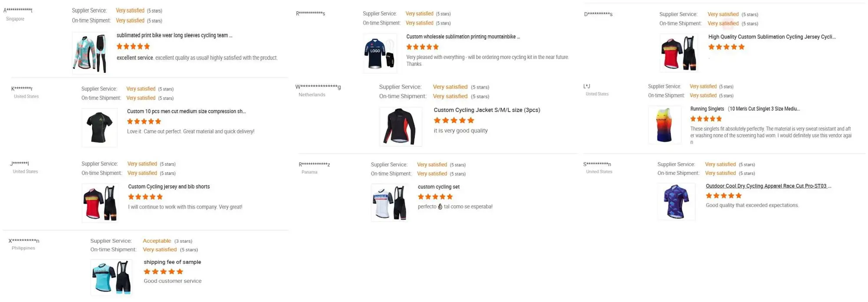Click reviewer name X***********n from Philippines
Screen dimensions: 868x302
click(24, 241)
